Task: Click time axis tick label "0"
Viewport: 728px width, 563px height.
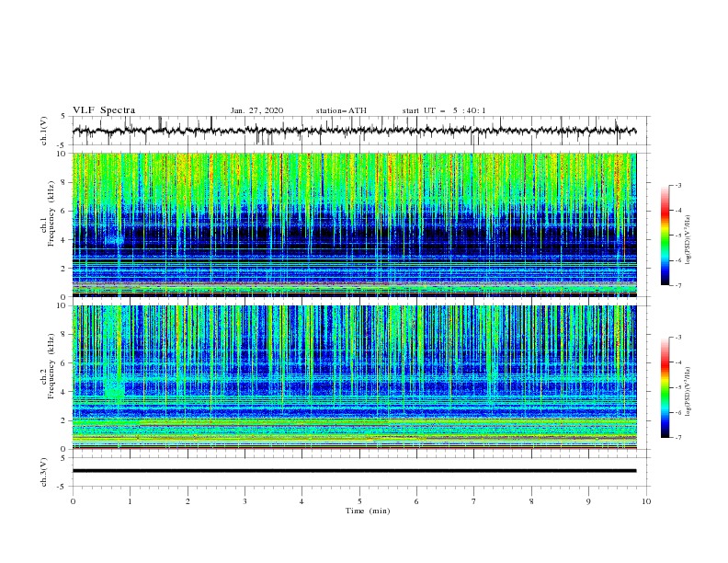Action: [x=73, y=501]
